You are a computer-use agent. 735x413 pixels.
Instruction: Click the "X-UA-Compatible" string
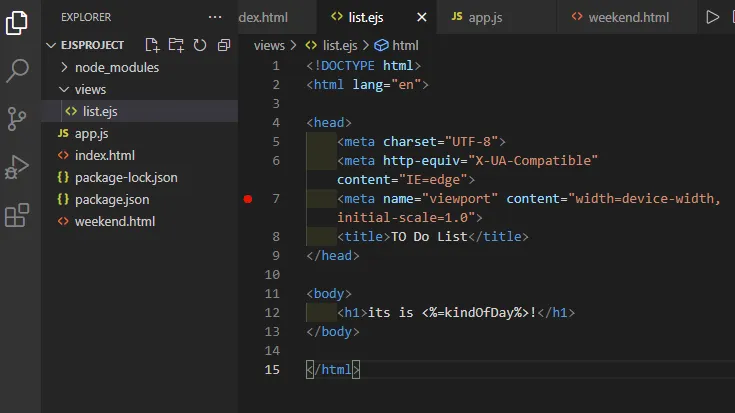coord(533,161)
